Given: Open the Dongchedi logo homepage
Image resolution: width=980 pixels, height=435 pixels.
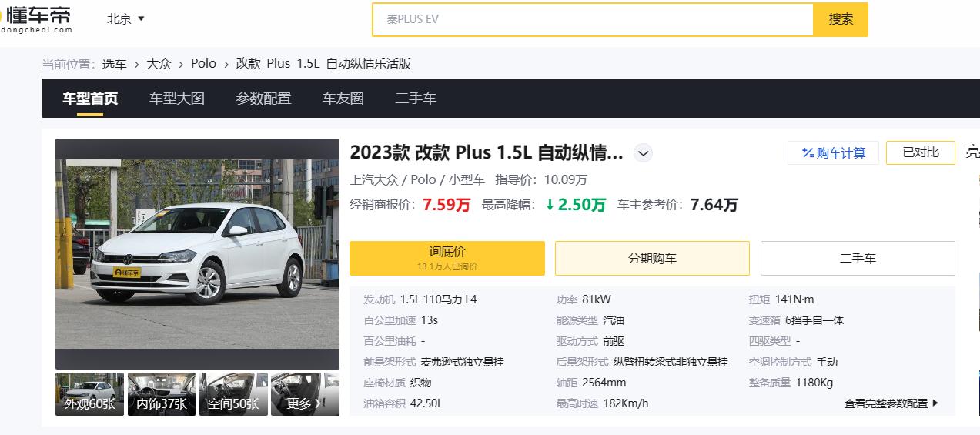Looking at the screenshot, I should click(37, 19).
